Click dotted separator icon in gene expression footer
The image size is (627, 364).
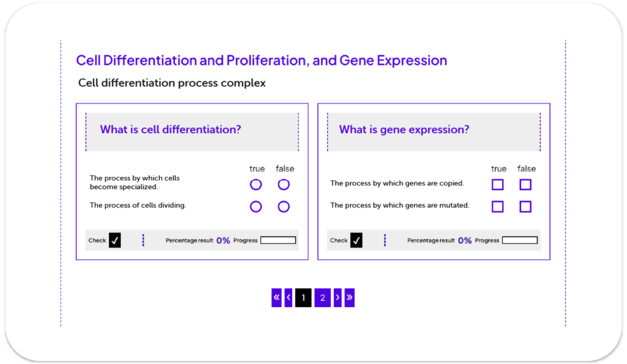pos(385,240)
